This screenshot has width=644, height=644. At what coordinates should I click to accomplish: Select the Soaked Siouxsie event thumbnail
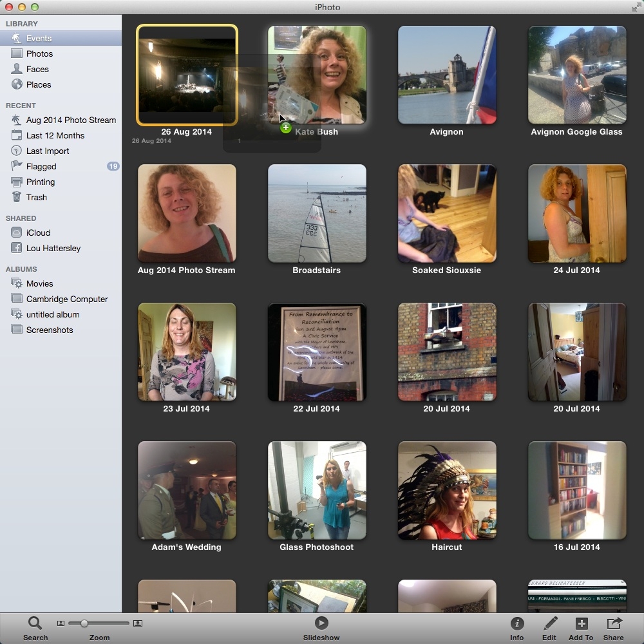pos(447,213)
